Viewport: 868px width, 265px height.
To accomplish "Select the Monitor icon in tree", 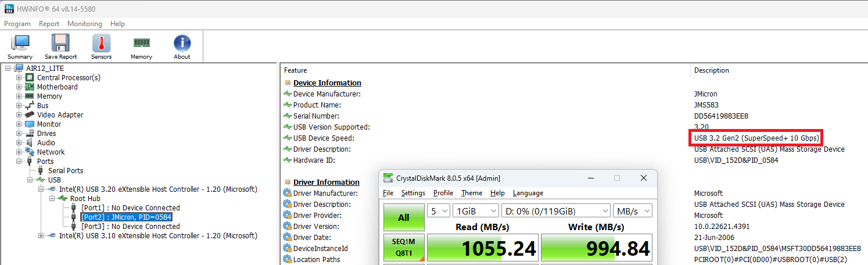I will tap(30, 124).
